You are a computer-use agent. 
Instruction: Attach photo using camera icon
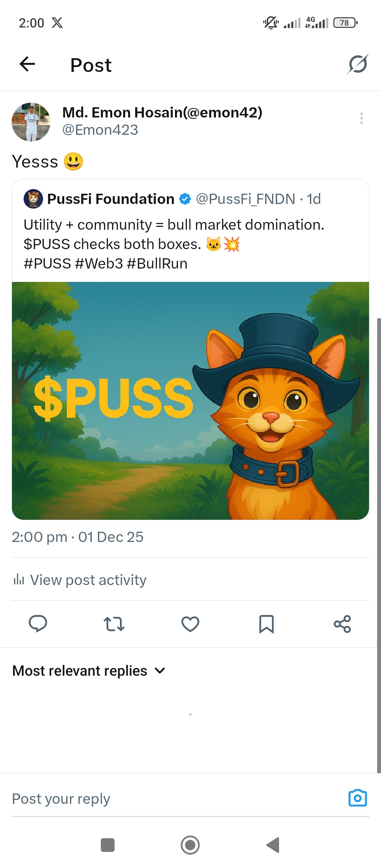tap(358, 798)
